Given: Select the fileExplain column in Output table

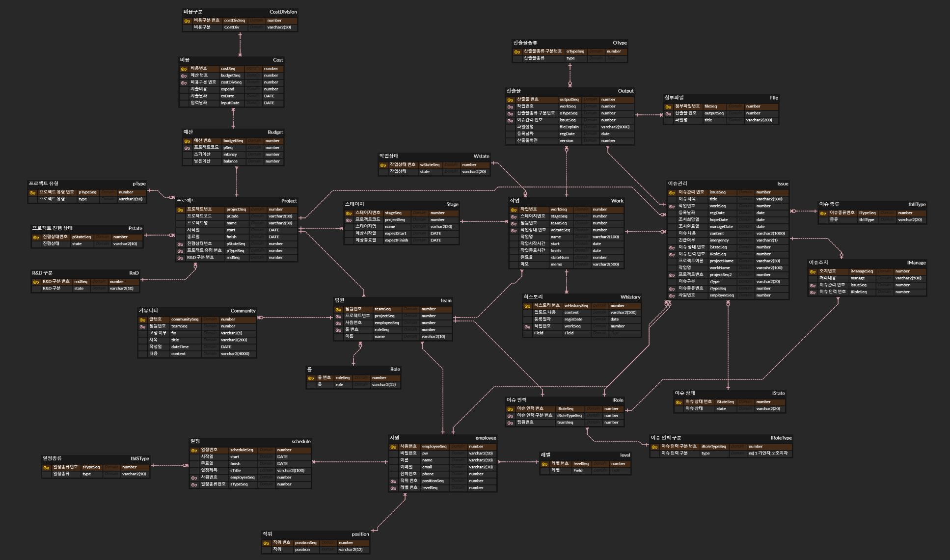Looking at the screenshot, I should pos(569,127).
